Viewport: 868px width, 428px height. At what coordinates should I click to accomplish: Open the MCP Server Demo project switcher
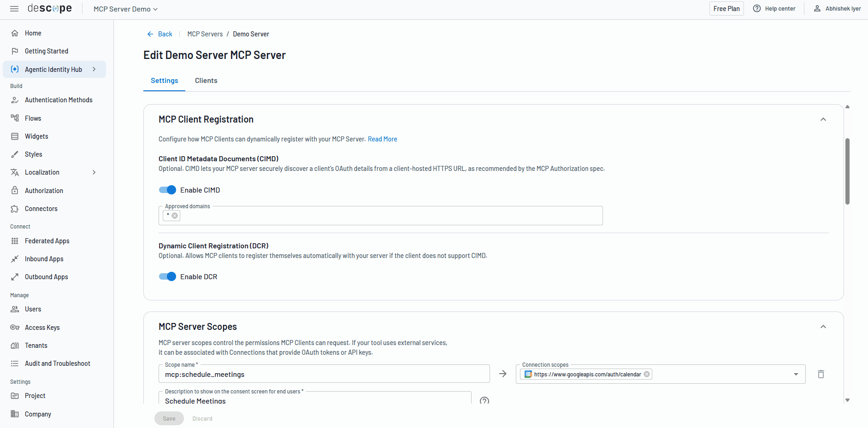click(x=125, y=9)
